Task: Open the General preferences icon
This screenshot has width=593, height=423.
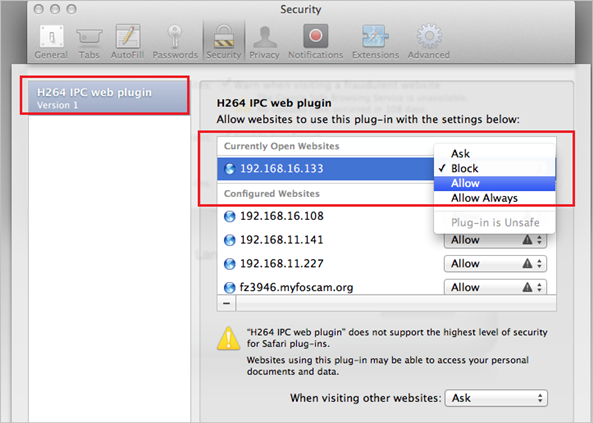Action: coord(51,37)
